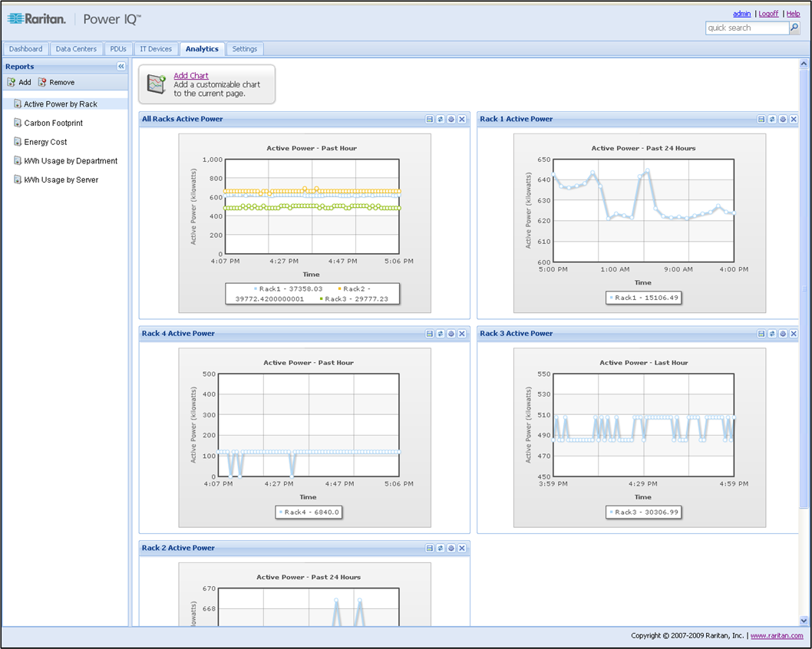Click the Rack4 - 6840.0 legend entry
Image resolution: width=812 pixels, height=649 pixels.
click(309, 512)
